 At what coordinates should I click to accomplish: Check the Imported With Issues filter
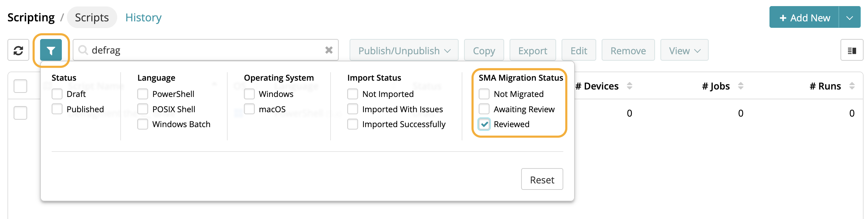353,109
